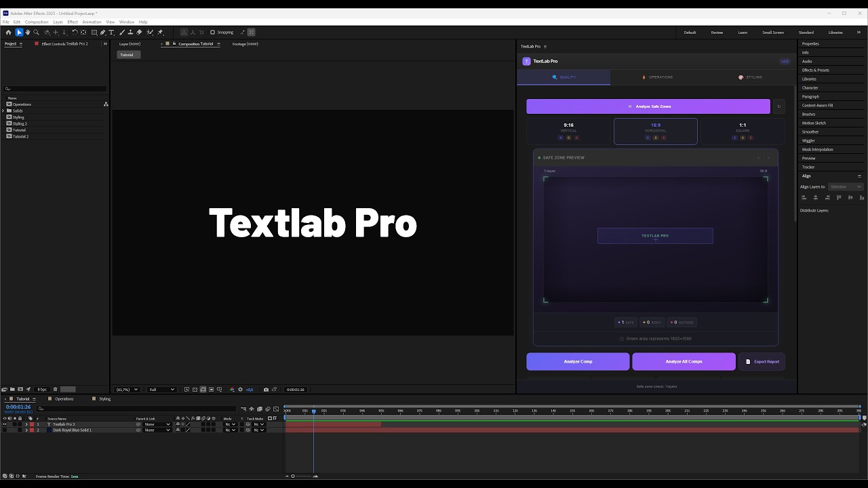868x488 pixels.
Task: Align layers to left edge
Action: pos(804,197)
